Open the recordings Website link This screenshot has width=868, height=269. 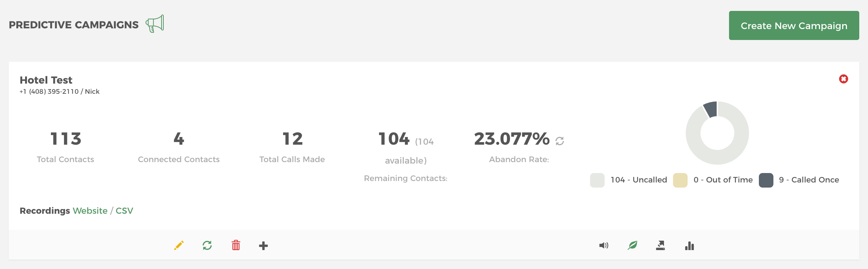pyautogui.click(x=90, y=211)
